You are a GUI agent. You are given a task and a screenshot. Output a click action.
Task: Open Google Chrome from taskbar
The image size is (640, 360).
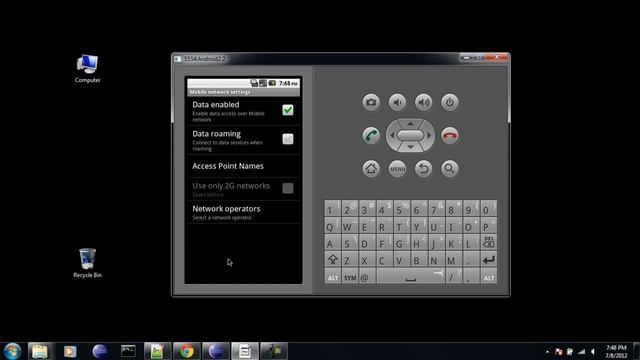[187, 351]
